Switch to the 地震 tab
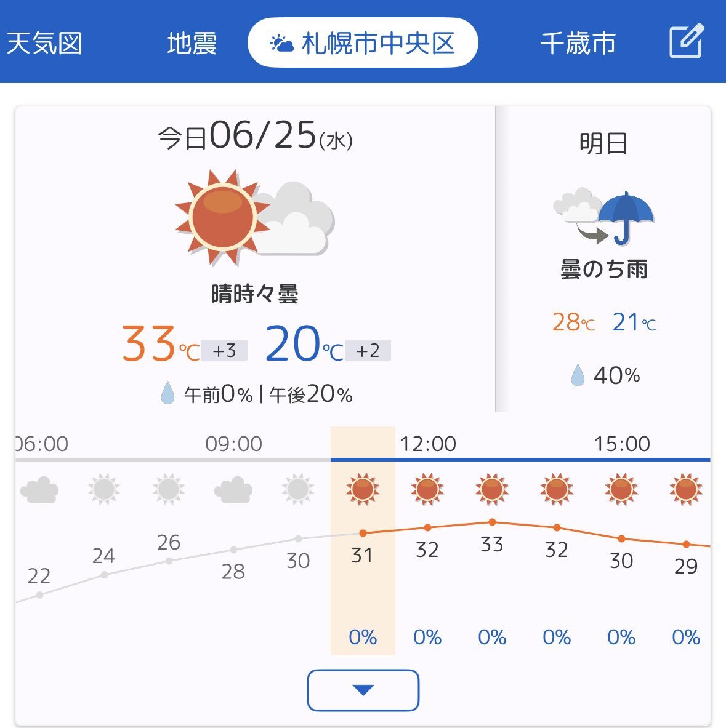 [192, 43]
